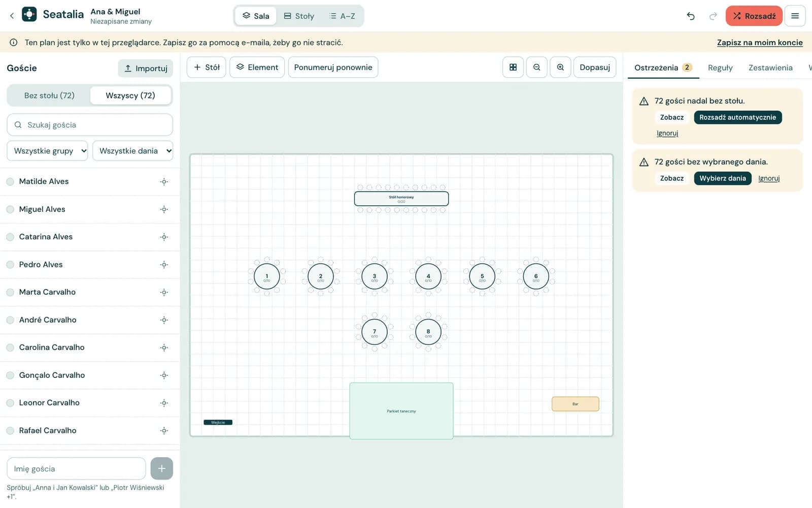Focus the Imię gościa input field
This screenshot has width=812, height=508.
click(76, 468)
